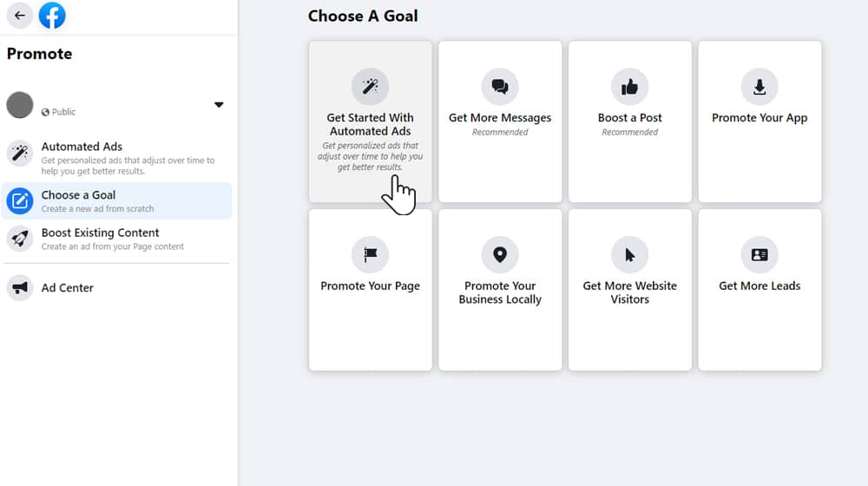868x486 pixels.
Task: Click the flag Promote Your Page icon
Action: (370, 254)
